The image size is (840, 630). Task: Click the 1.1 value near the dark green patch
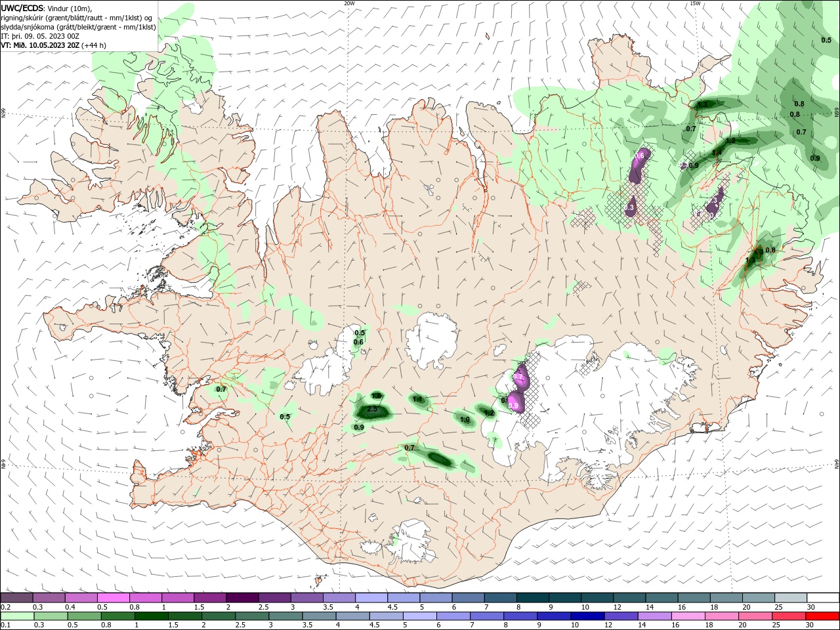tap(417, 399)
